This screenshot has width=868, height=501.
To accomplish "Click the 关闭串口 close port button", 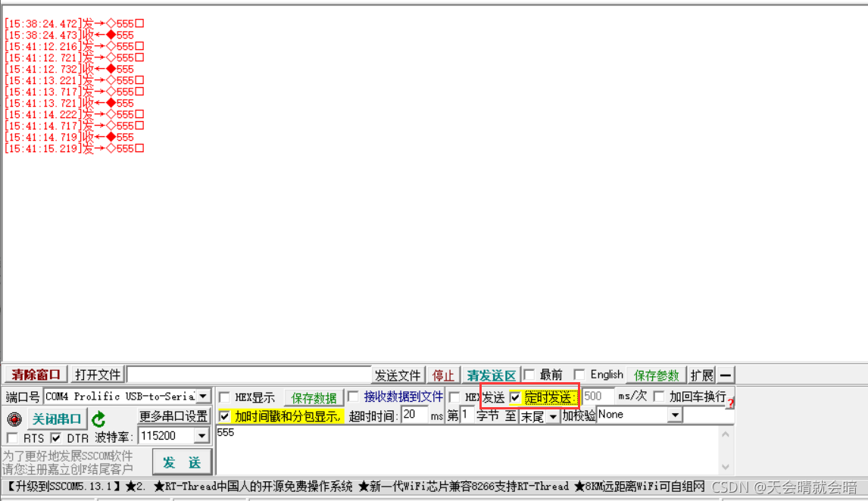I will 57,419.
